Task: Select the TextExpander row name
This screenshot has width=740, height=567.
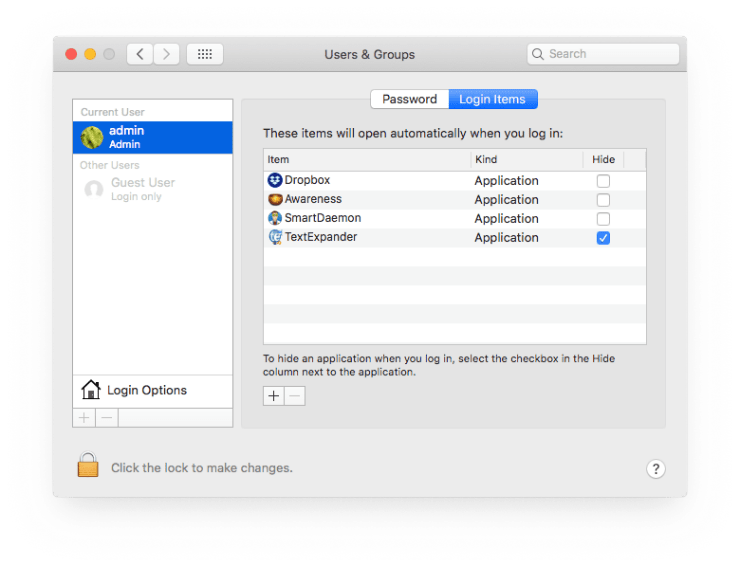Action: click(x=321, y=237)
